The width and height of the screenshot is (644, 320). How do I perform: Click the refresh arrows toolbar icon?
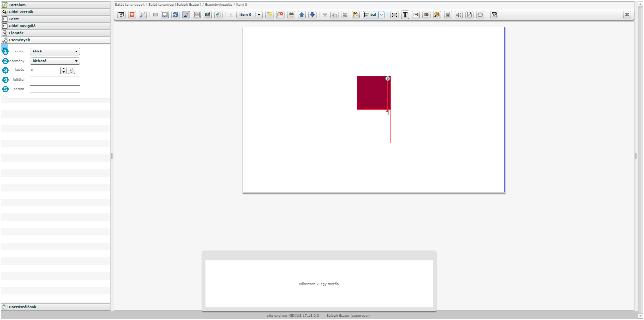(175, 15)
